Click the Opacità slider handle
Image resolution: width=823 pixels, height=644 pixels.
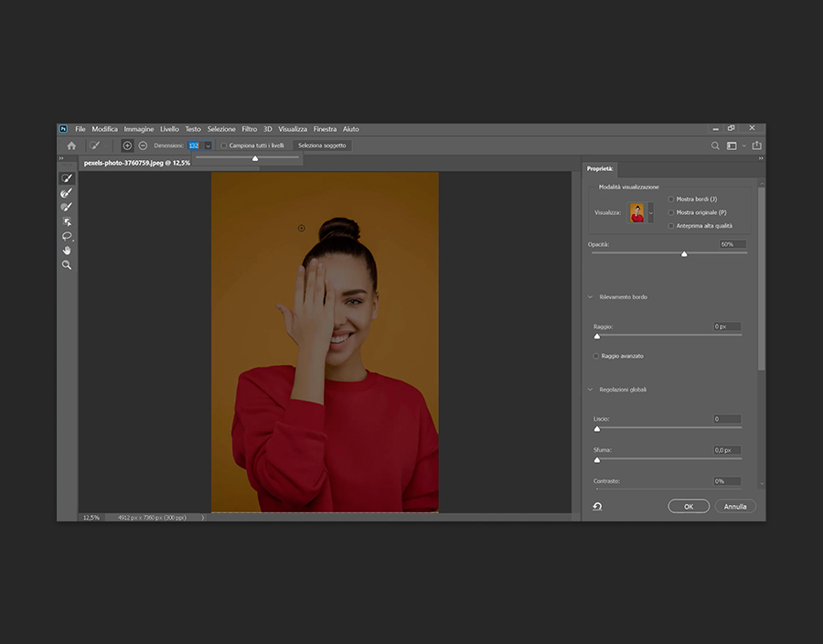(x=684, y=254)
